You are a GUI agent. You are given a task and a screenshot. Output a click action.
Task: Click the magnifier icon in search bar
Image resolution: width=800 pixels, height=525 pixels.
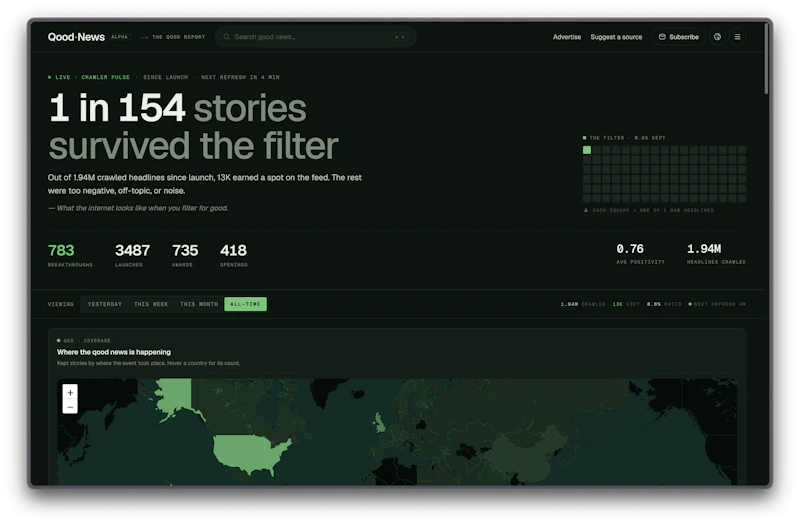coord(227,37)
